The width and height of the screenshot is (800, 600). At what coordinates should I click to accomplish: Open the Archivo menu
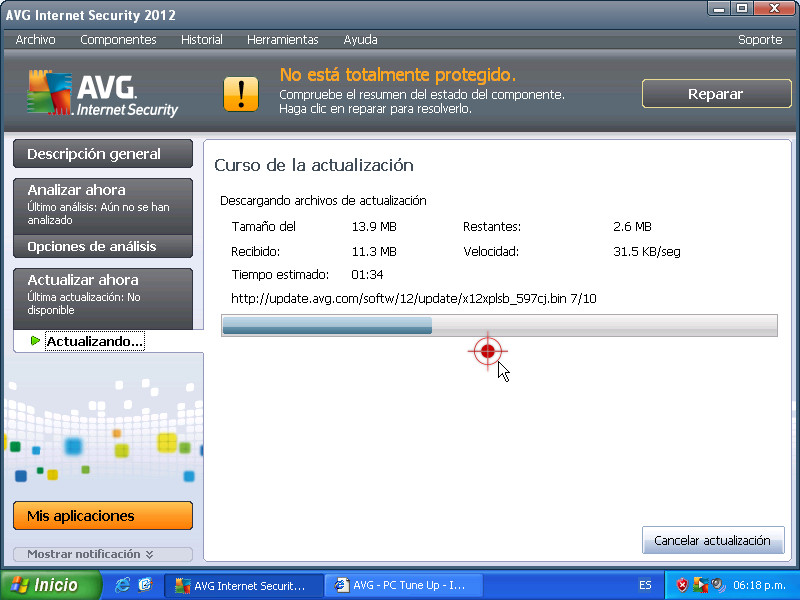coord(35,40)
